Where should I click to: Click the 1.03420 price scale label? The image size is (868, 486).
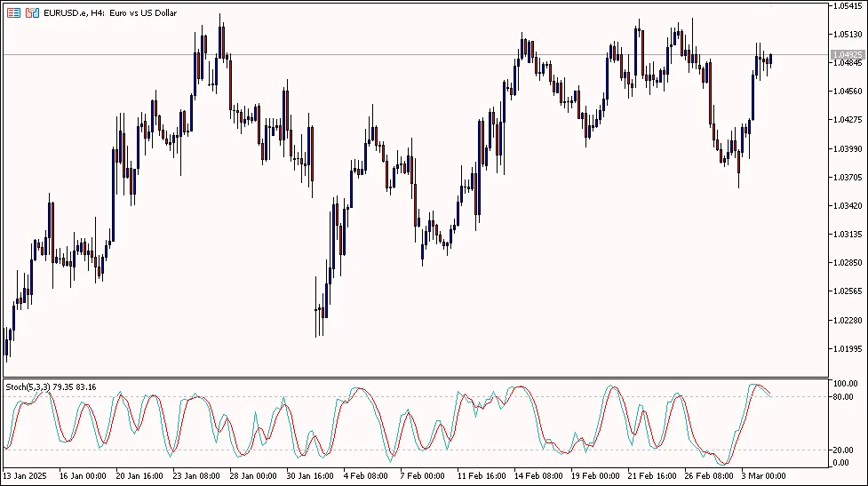coord(848,206)
